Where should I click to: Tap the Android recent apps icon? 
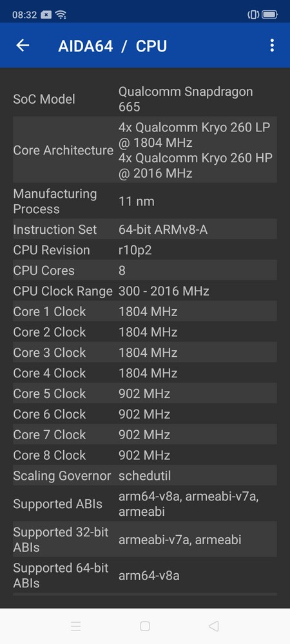point(75,626)
